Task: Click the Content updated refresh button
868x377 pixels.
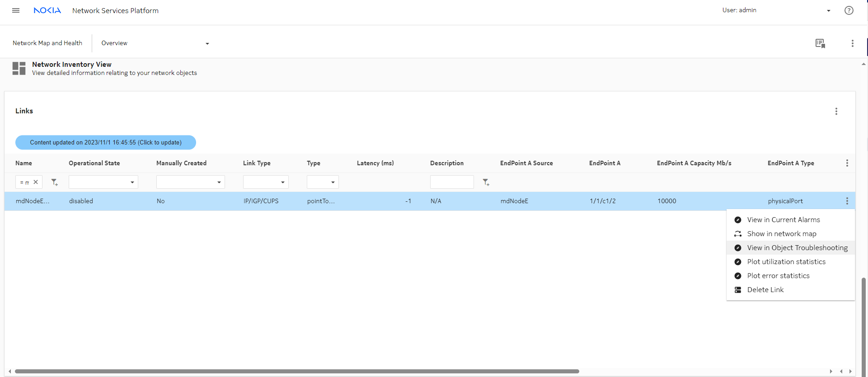Action: (106, 143)
